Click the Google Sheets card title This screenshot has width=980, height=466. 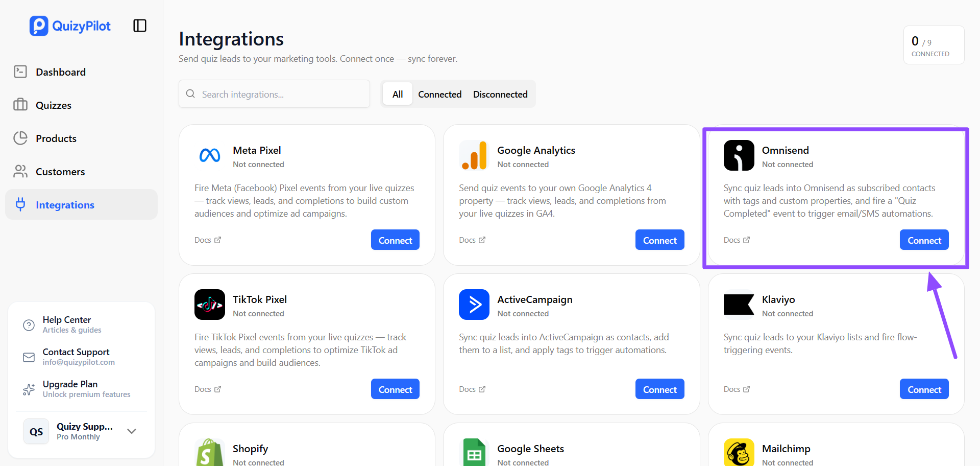click(531, 449)
